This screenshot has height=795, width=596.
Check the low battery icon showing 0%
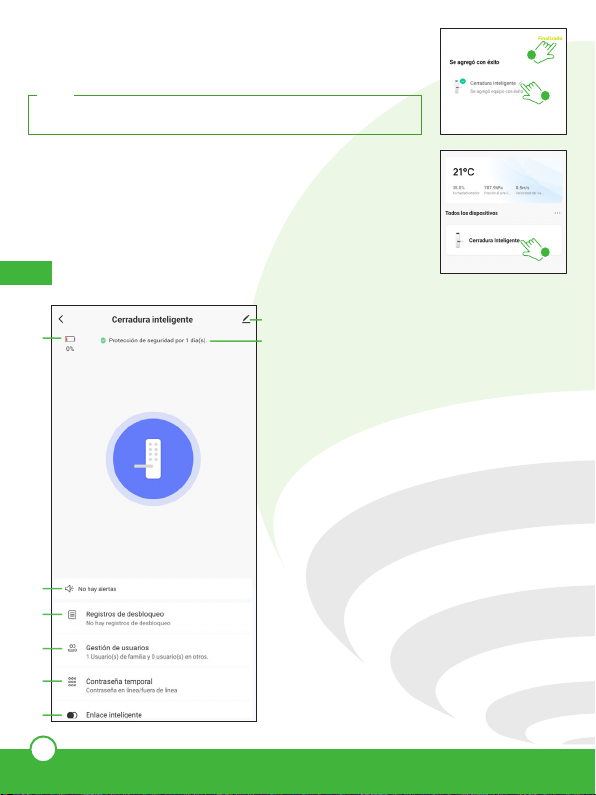pyautogui.click(x=70, y=339)
